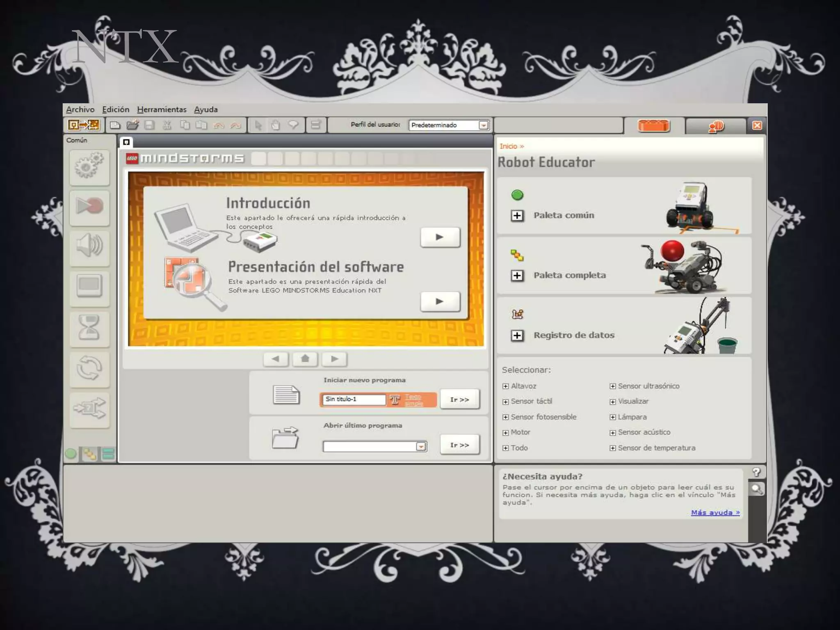
Task: Select the Sound block speaker icon
Action: pyautogui.click(x=89, y=247)
